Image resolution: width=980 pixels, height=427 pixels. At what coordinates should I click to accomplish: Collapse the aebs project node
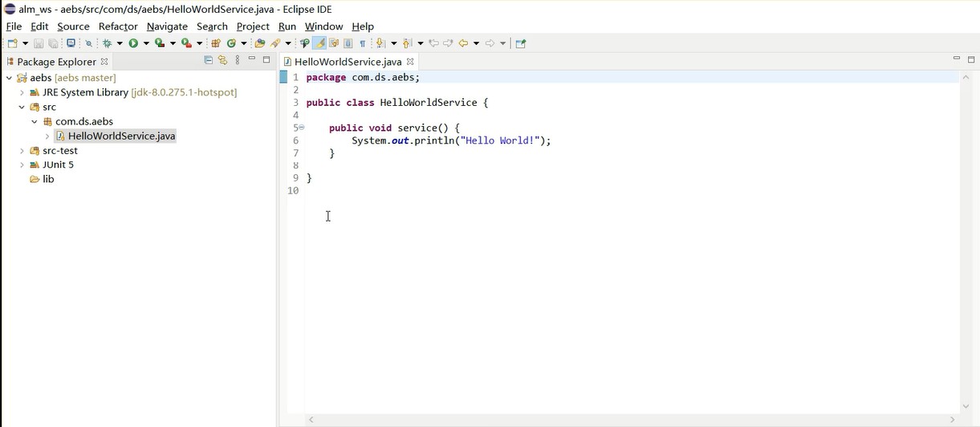click(9, 78)
